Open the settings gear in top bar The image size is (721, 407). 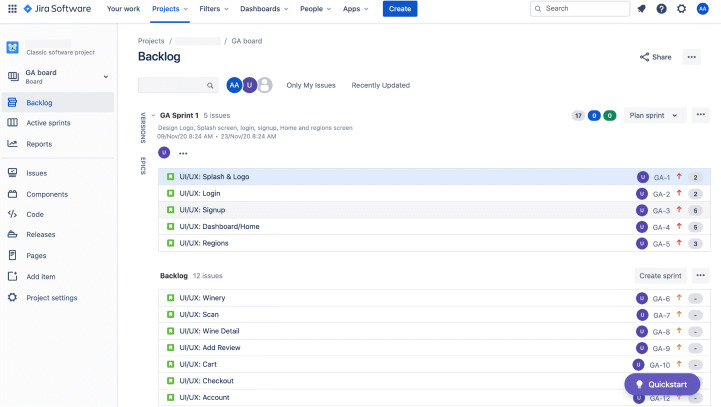(681, 9)
